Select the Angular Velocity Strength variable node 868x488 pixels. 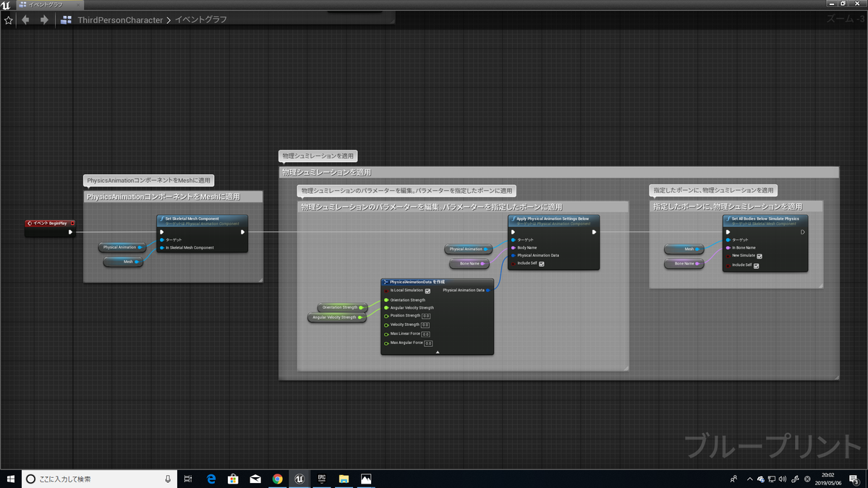tap(336, 317)
